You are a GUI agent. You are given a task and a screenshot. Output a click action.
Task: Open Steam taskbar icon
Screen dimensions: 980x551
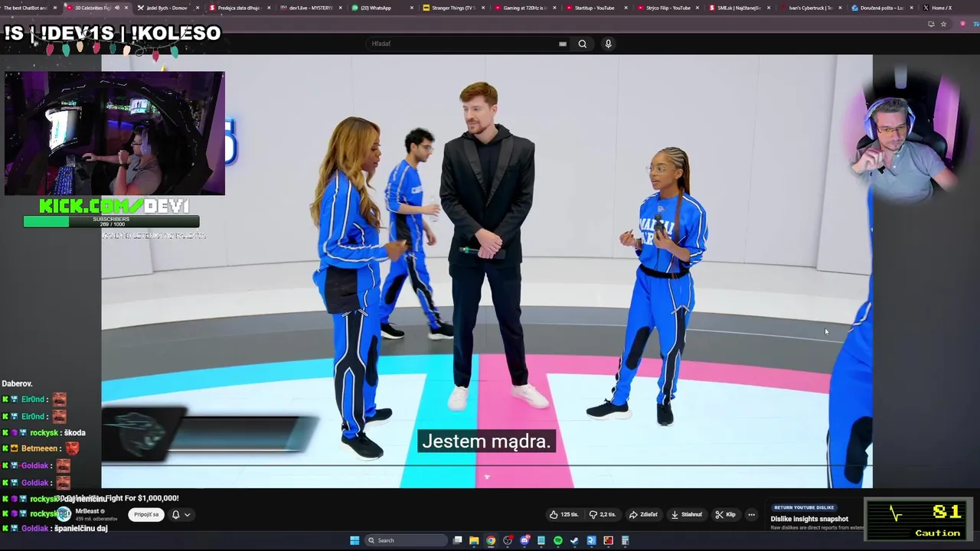(575, 540)
